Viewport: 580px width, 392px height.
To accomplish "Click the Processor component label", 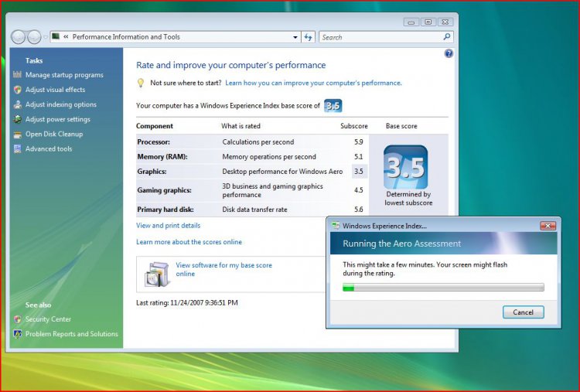I will tap(154, 142).
